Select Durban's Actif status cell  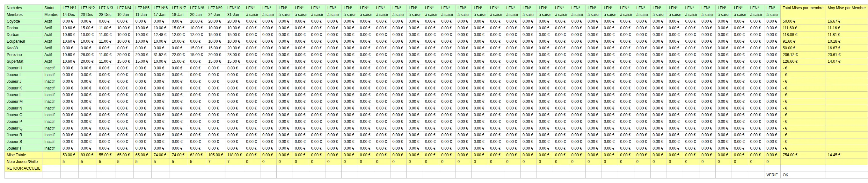51,35
